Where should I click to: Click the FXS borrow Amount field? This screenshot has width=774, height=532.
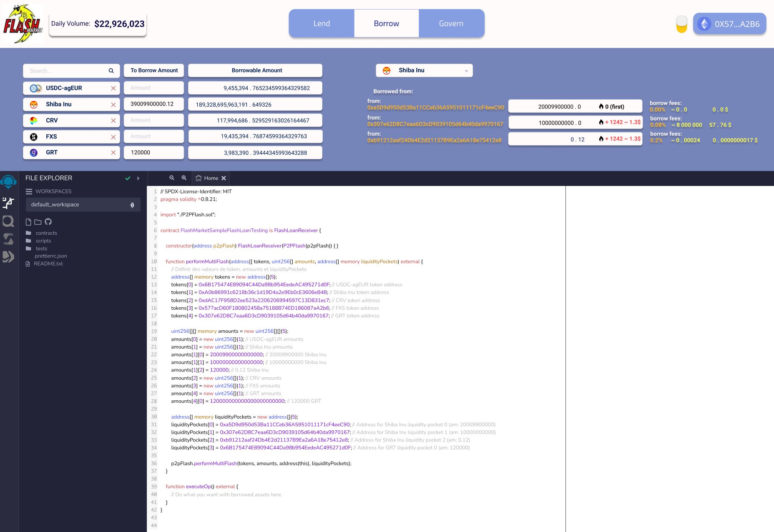click(x=154, y=136)
